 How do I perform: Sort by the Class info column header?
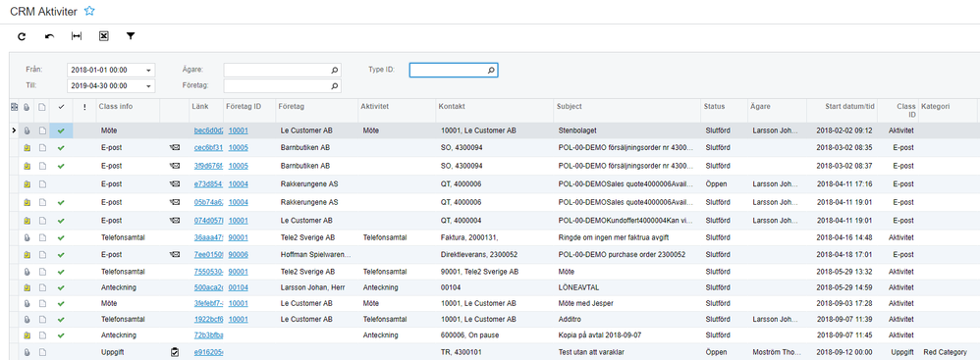[116, 107]
